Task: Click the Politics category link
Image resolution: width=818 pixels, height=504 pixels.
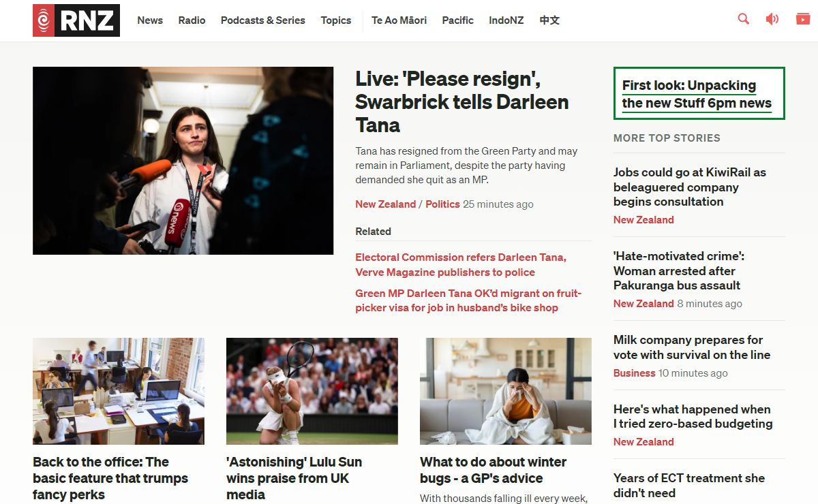Action: [442, 204]
